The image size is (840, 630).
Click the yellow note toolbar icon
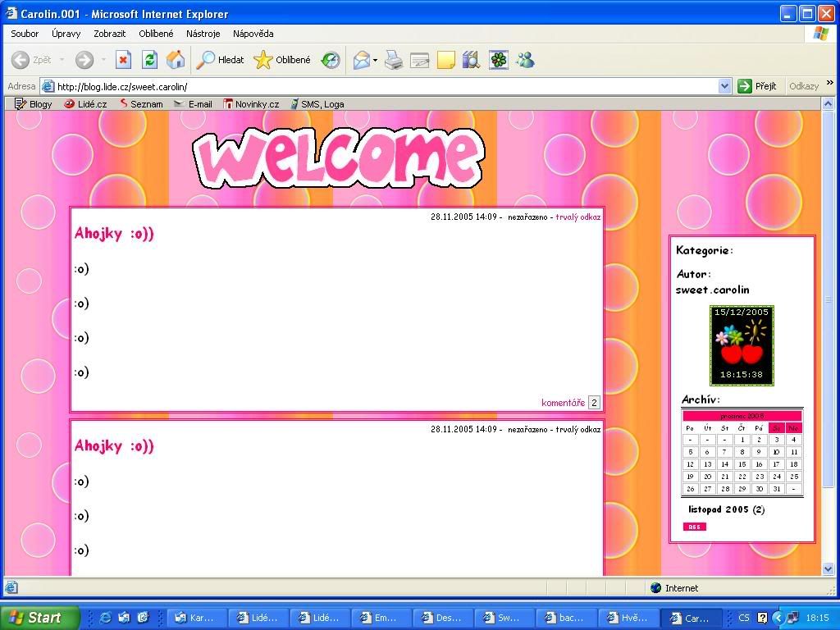pyautogui.click(x=445, y=60)
